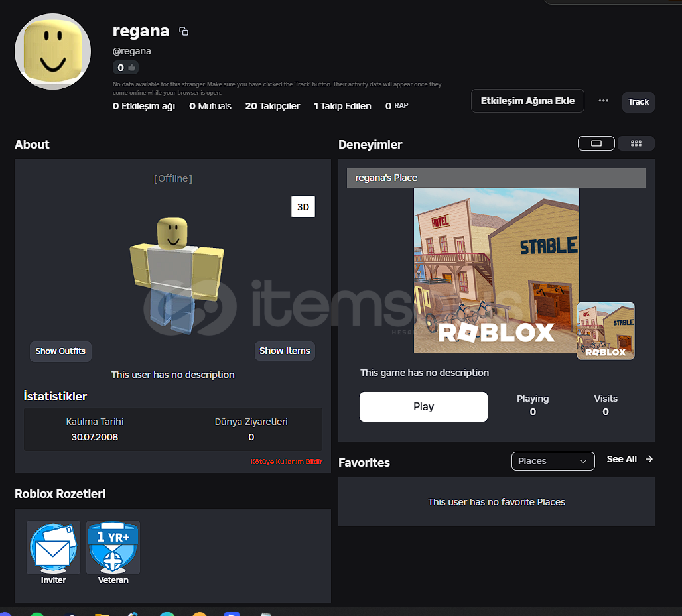Click Etkileşim Ağına Ekle button
The image size is (682, 616).
tap(527, 101)
